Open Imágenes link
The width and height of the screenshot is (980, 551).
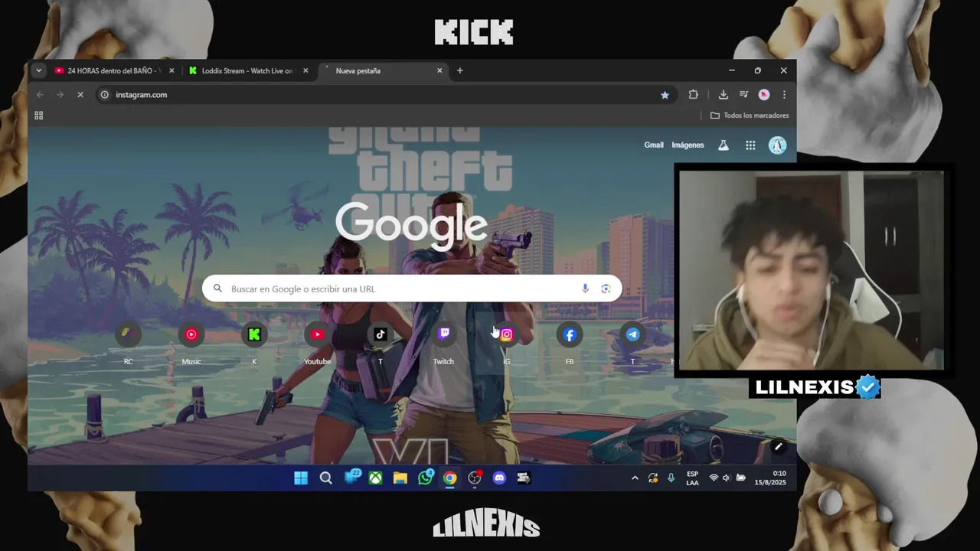tap(688, 145)
